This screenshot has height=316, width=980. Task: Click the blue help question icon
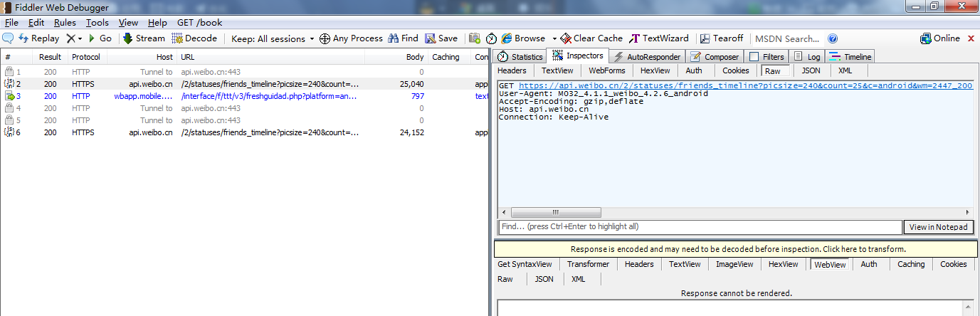(833, 38)
